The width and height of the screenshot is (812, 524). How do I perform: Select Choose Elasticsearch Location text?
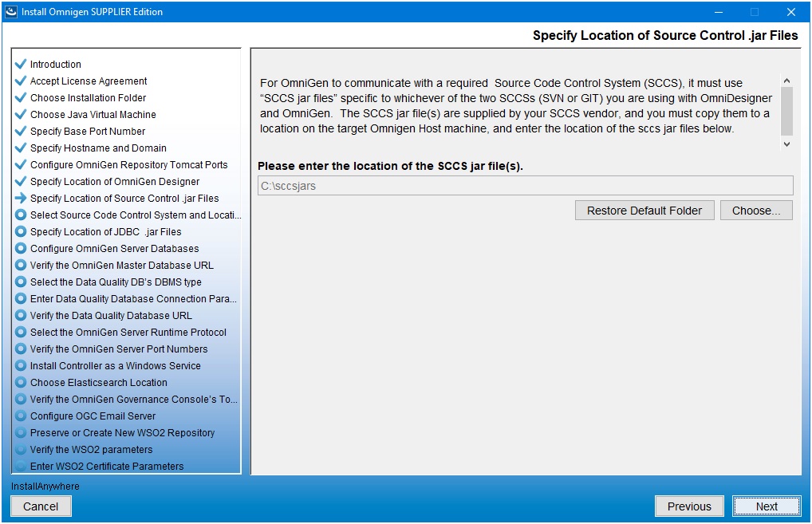(x=98, y=382)
